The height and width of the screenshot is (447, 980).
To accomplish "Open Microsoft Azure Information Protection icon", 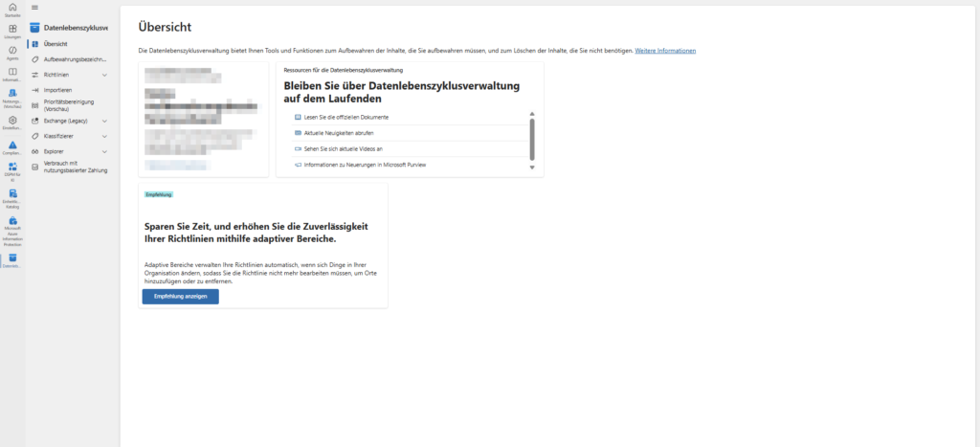I will 12,222.
